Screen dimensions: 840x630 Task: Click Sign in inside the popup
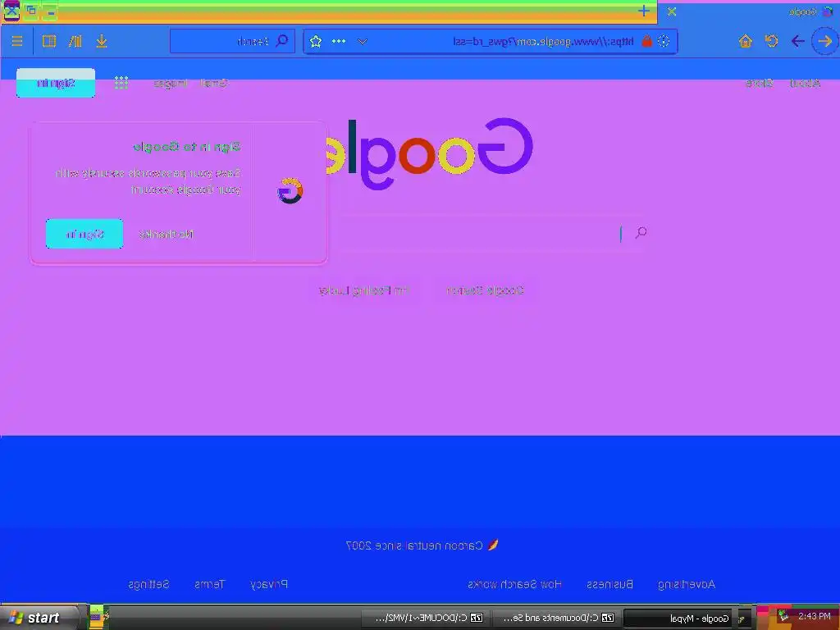[x=84, y=234]
